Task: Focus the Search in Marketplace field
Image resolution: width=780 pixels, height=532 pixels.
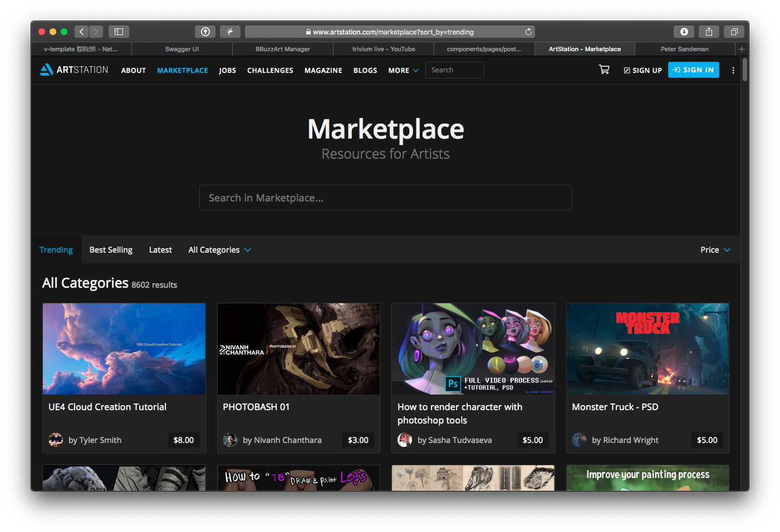Action: tap(386, 198)
